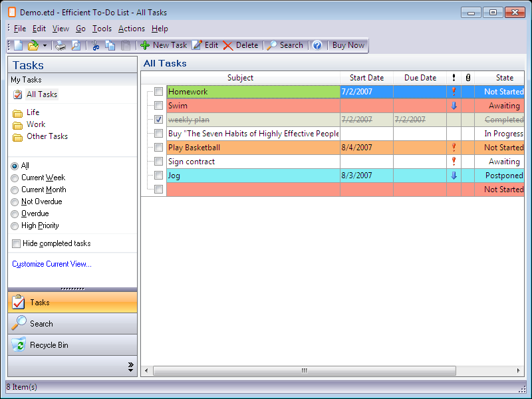Click the attachment paperclip column header
Viewport: 532px width, 399px height.
(467, 78)
